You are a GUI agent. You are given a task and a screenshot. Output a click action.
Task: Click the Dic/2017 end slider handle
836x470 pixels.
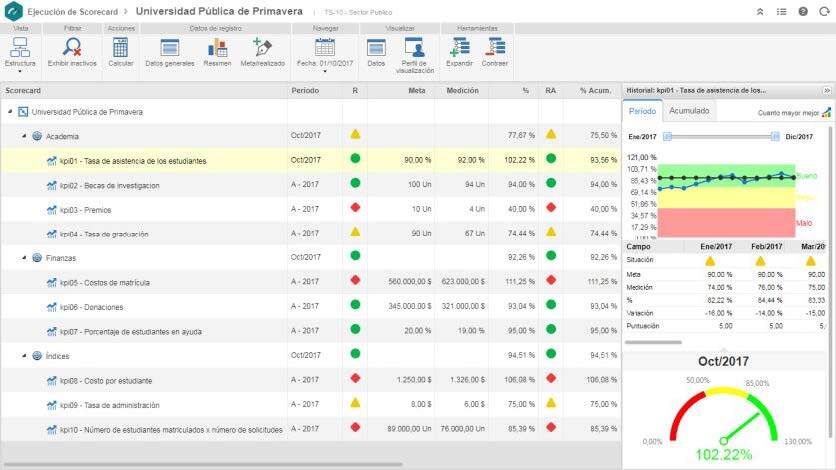pyautogui.click(x=776, y=136)
